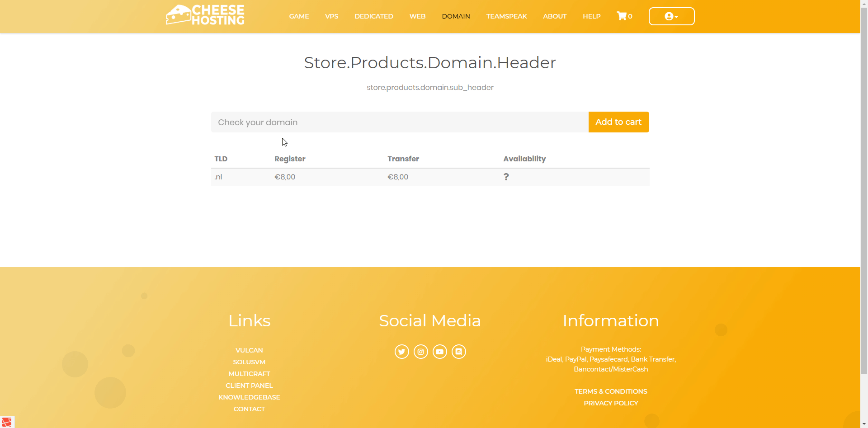Click the Cheese Hosting logo

click(205, 15)
